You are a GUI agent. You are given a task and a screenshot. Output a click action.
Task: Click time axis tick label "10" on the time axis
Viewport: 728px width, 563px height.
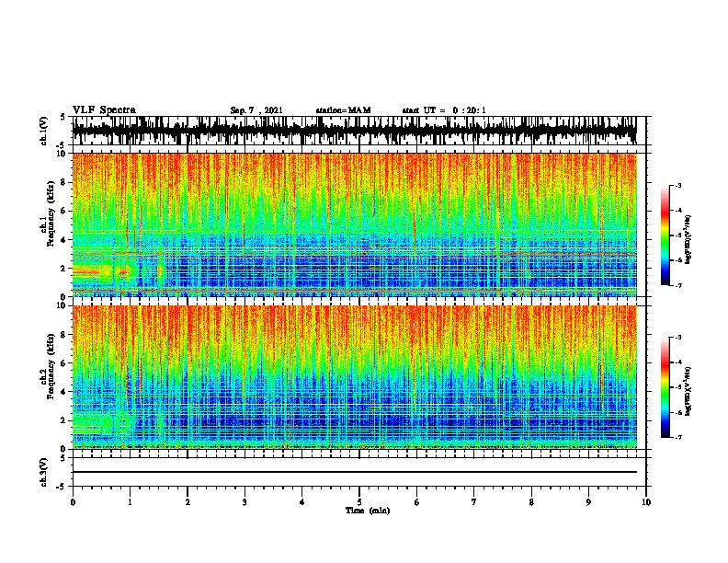coord(646,502)
